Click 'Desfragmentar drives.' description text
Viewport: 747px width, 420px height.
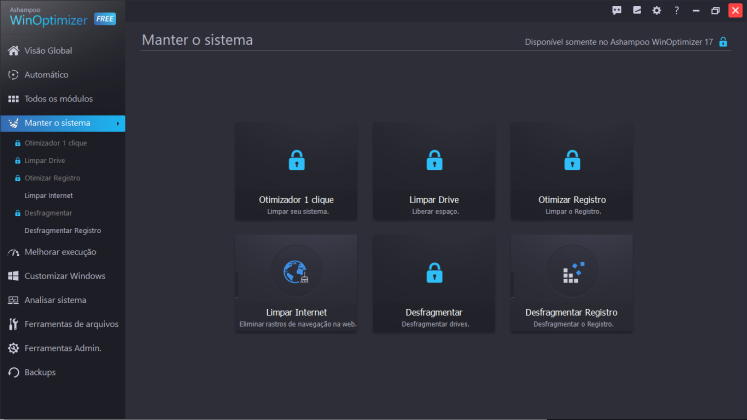435,324
